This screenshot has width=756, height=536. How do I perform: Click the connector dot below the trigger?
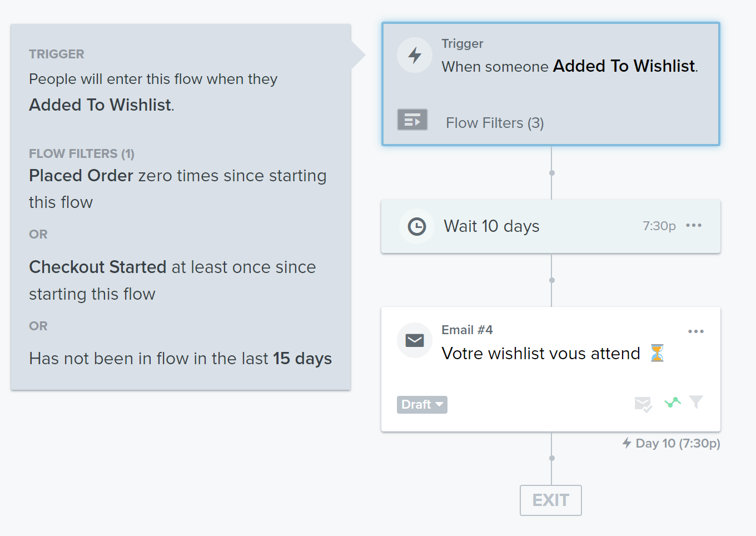pyautogui.click(x=552, y=173)
